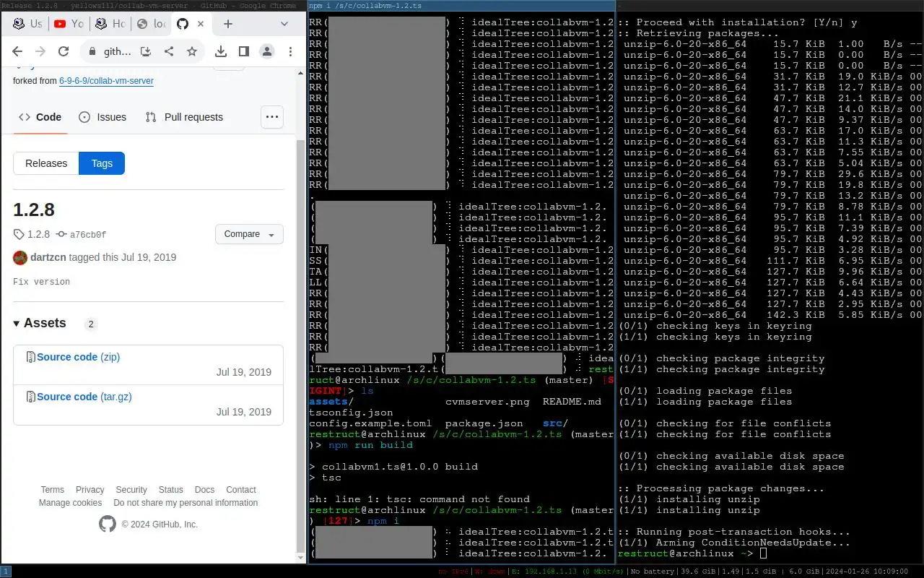The height and width of the screenshot is (578, 924).
Task: Click the browser forward arrow
Action: click(40, 51)
